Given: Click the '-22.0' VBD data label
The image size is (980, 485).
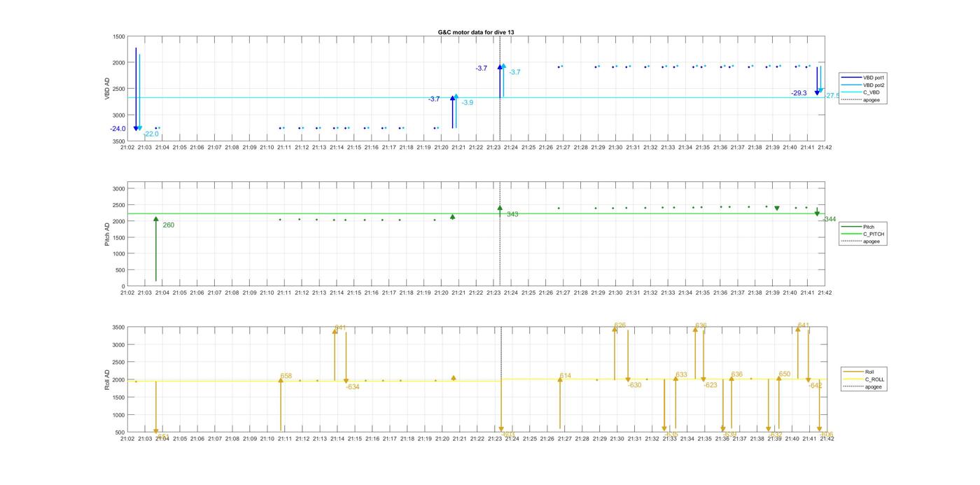Looking at the screenshot, I should tap(151, 134).
